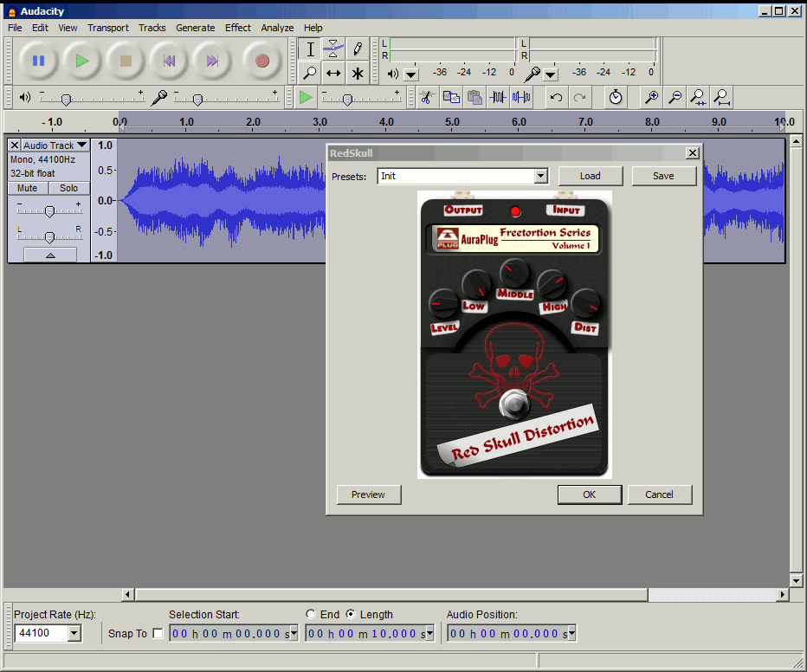Select the Zoom magnifier tool
807x672 pixels.
point(310,73)
